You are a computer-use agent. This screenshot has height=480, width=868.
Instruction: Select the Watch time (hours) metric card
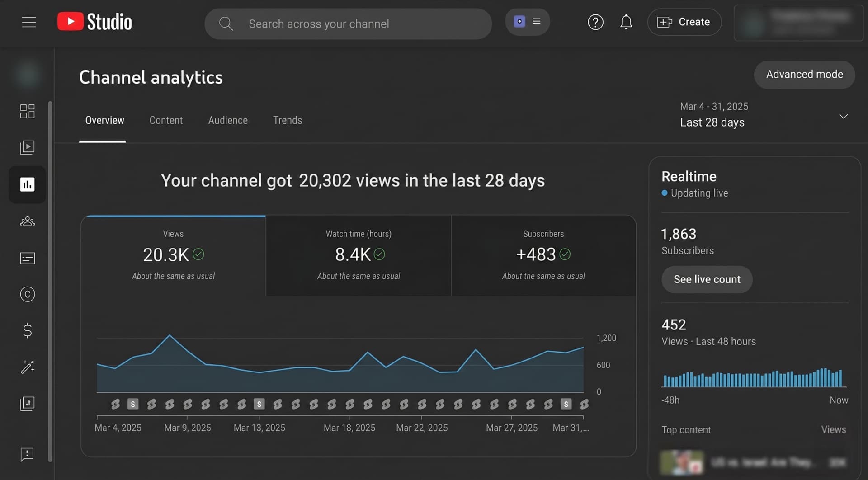[x=359, y=255]
